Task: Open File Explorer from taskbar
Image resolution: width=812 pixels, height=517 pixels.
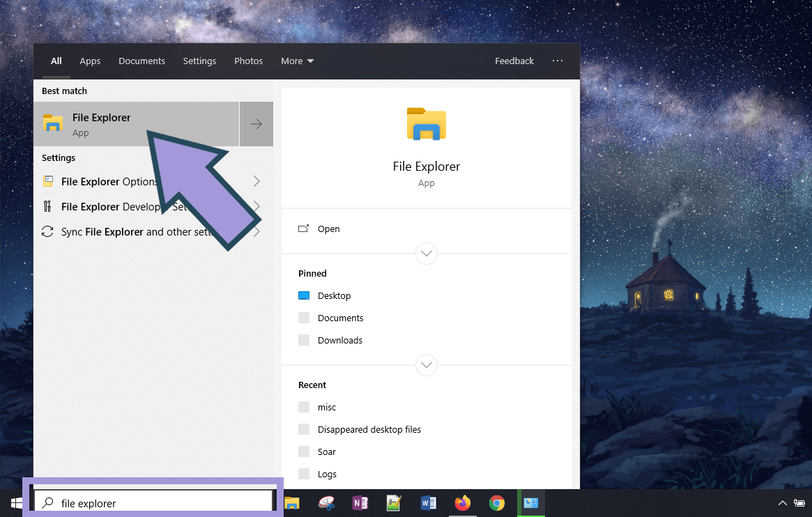Action: tap(292, 503)
